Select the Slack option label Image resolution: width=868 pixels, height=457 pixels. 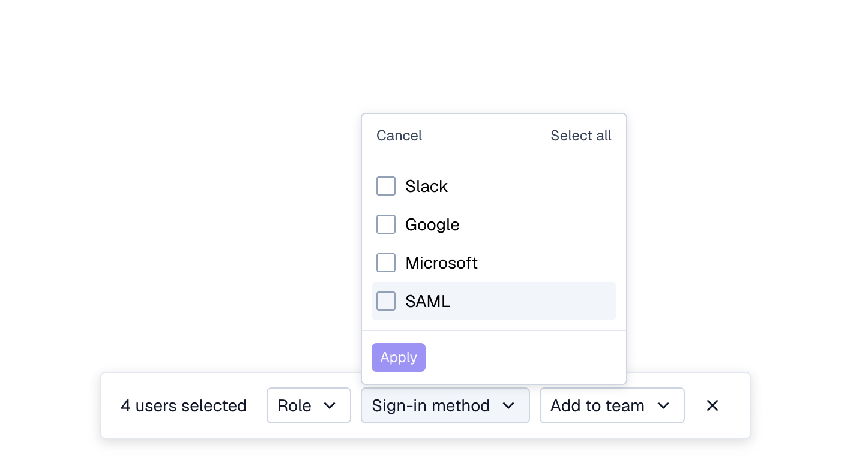(426, 187)
